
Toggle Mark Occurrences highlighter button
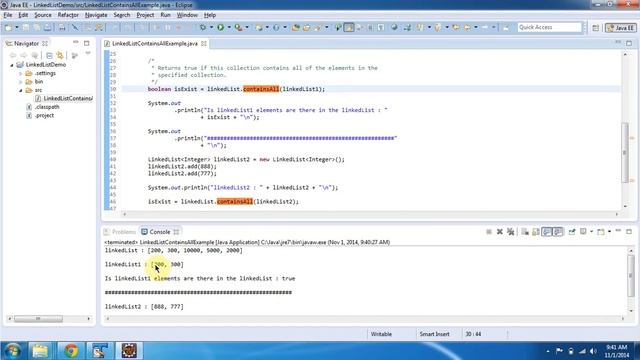point(349,27)
